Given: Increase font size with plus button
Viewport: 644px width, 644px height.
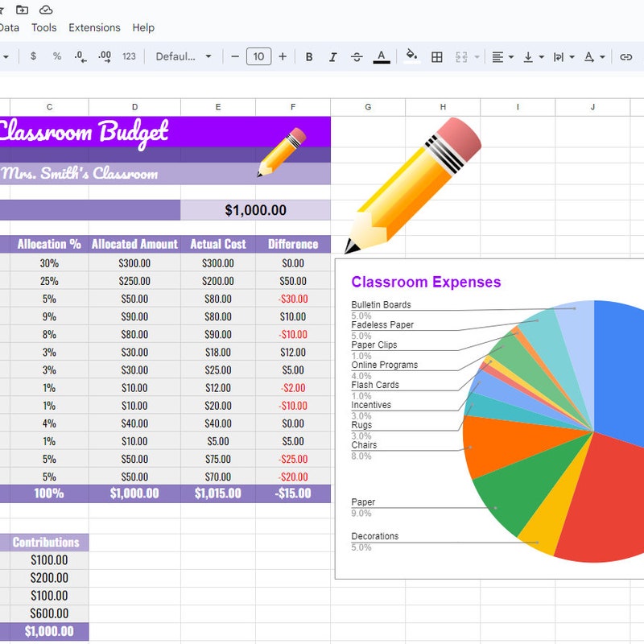Looking at the screenshot, I should [283, 56].
